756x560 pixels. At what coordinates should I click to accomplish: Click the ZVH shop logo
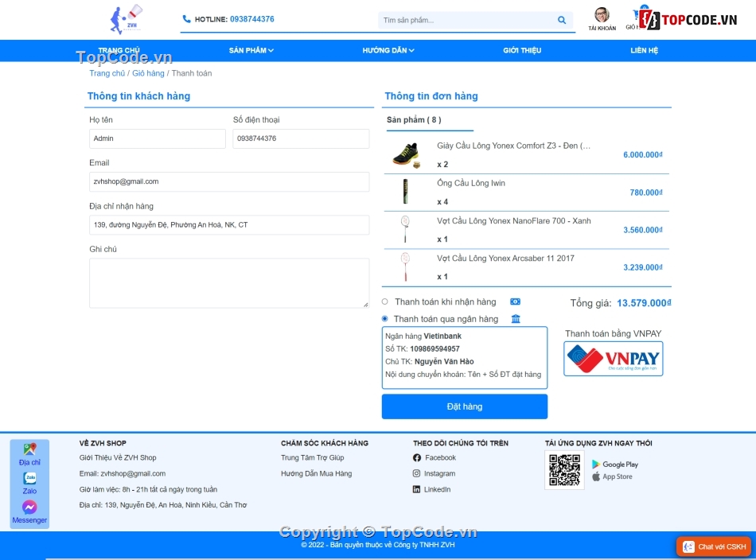[x=126, y=19]
